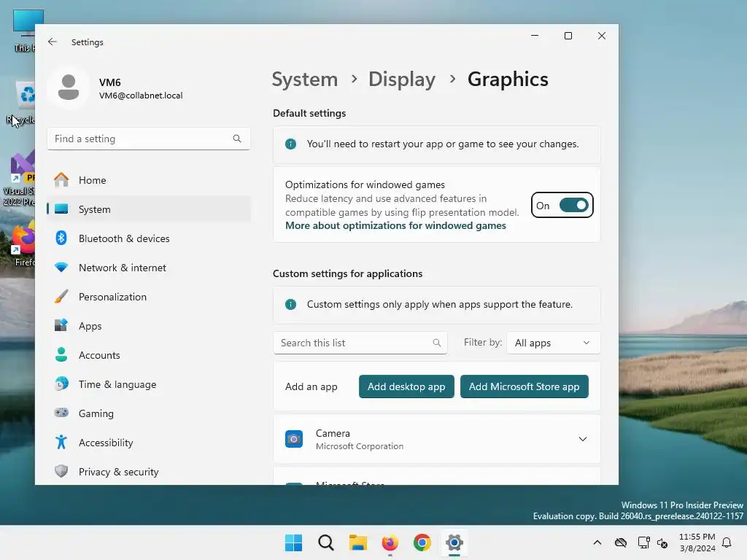Open Bluetooth & devices settings

coord(149,238)
